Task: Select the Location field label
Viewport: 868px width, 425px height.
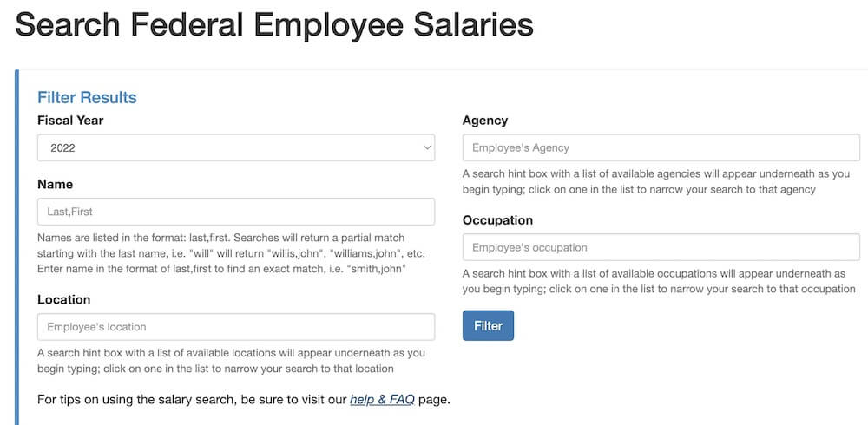Action: pos(63,299)
